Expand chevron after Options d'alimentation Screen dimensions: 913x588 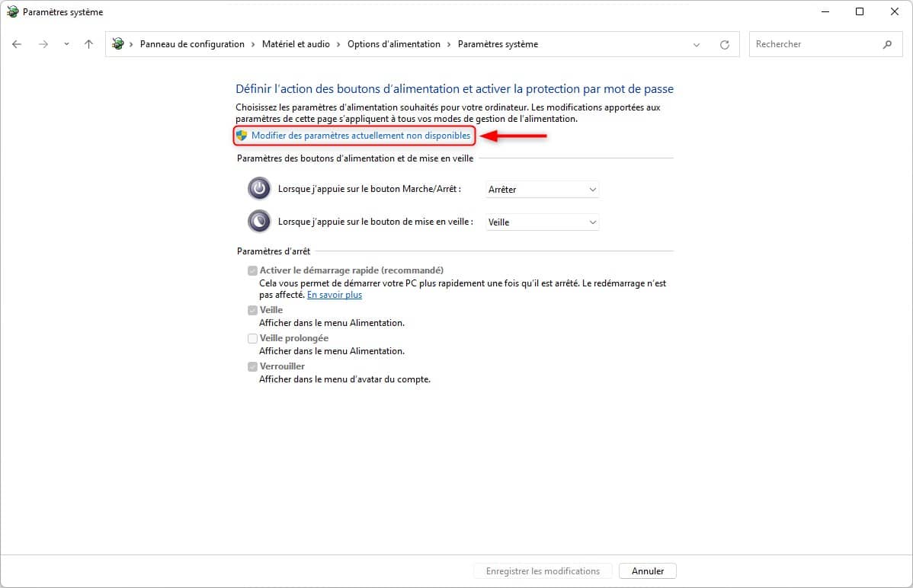tap(449, 44)
